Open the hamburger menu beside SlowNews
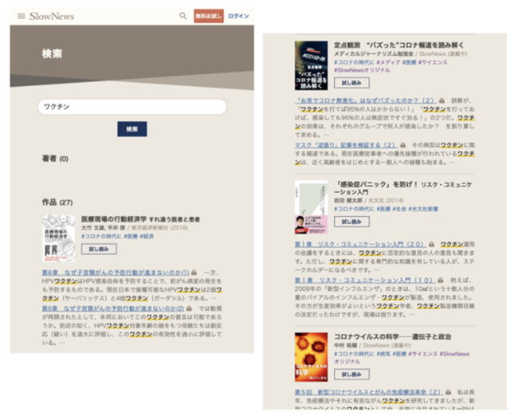The image size is (518, 420). point(21,16)
